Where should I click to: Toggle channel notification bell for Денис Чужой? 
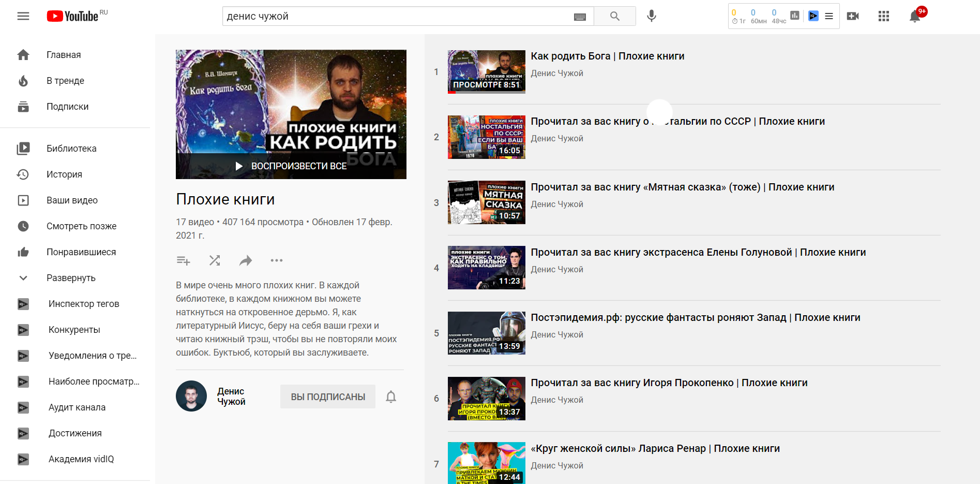(x=391, y=397)
